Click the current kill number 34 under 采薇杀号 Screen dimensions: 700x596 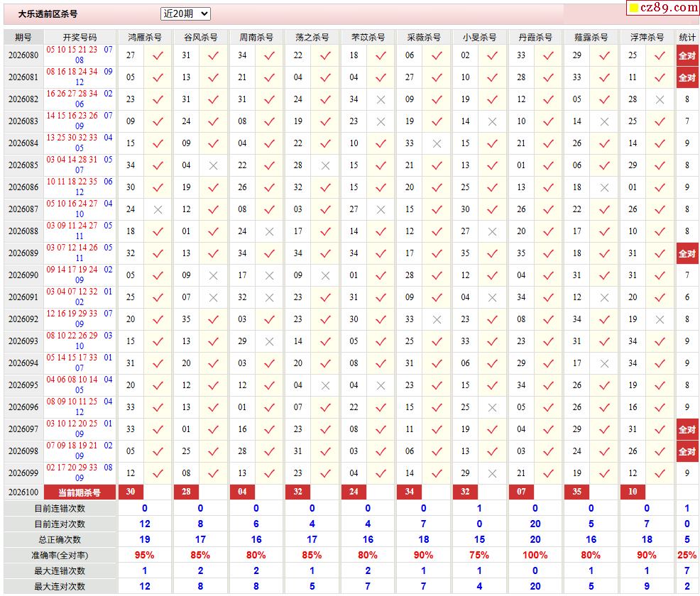(410, 492)
